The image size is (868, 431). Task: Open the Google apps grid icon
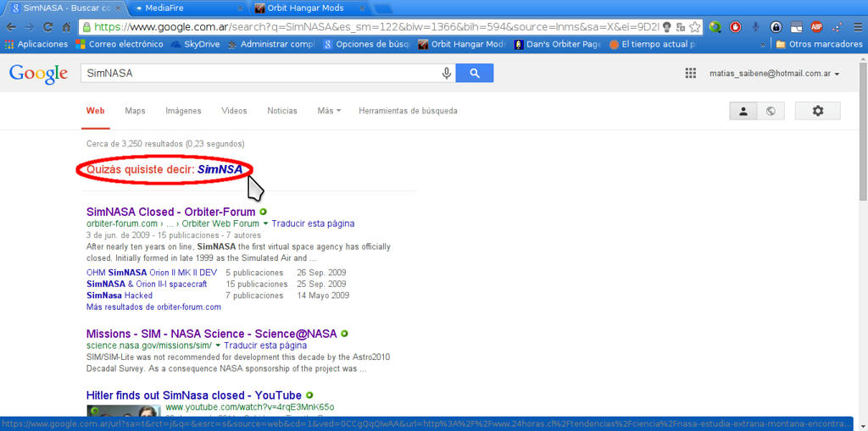tap(690, 74)
